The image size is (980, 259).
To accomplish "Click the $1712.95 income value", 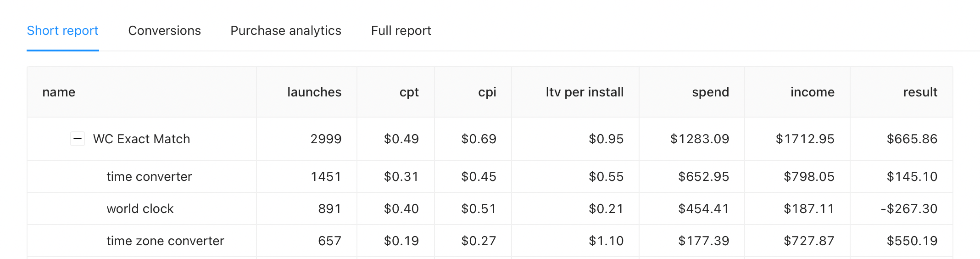I will tap(805, 139).
